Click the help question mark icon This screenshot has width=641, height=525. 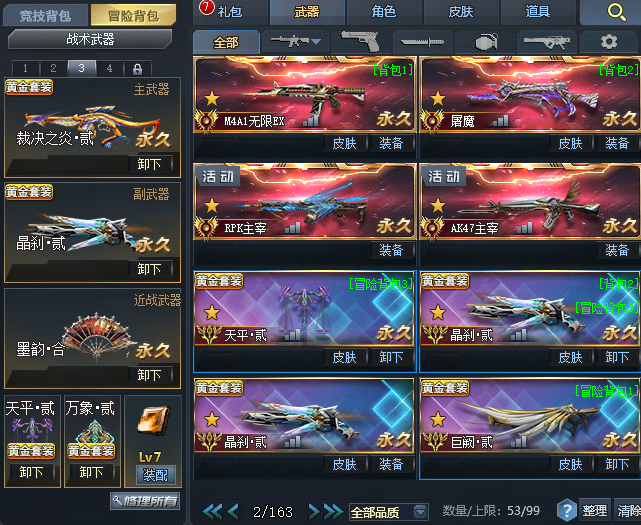567,510
